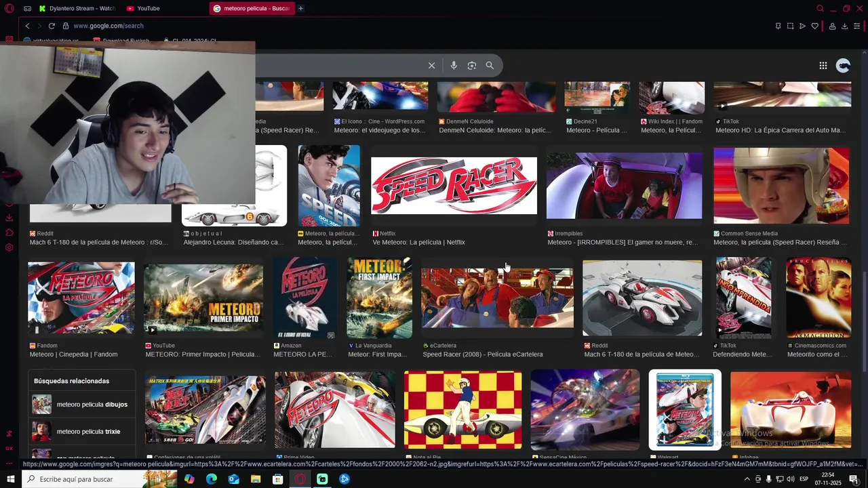Open the Walmart Meteoro Blu-ray cover image
The image size is (868, 488).
[x=685, y=409]
